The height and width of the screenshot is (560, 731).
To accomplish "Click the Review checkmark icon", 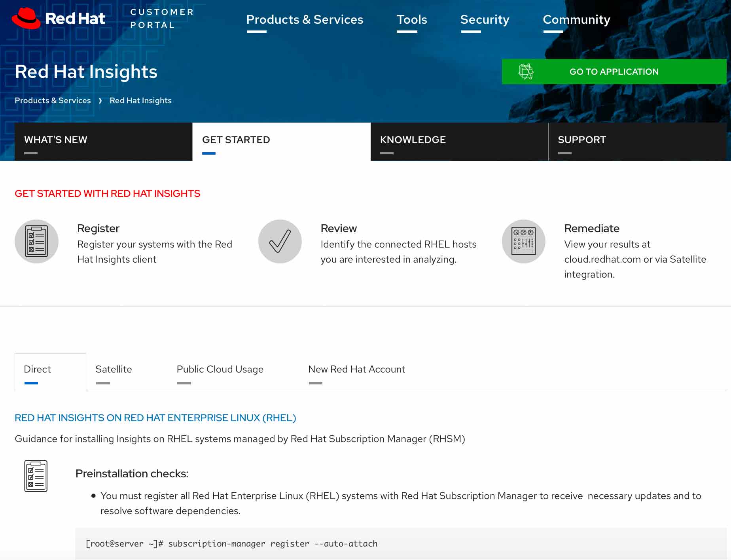I will tap(280, 241).
